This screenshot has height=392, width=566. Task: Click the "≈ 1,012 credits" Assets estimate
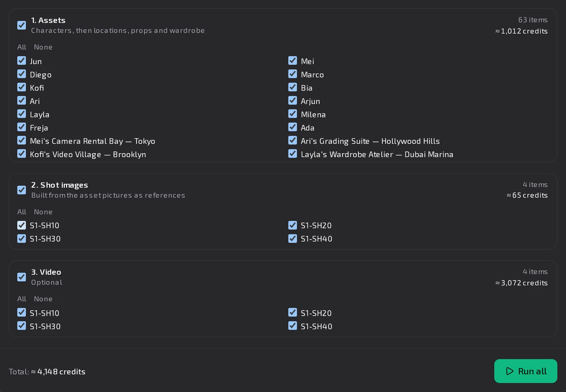tap(521, 31)
